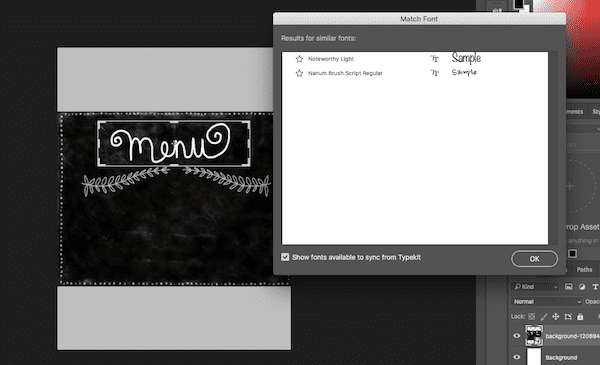This screenshot has width=600, height=365.
Task: Click the leaf branch decoration on chalkboard
Action: [x=176, y=181]
